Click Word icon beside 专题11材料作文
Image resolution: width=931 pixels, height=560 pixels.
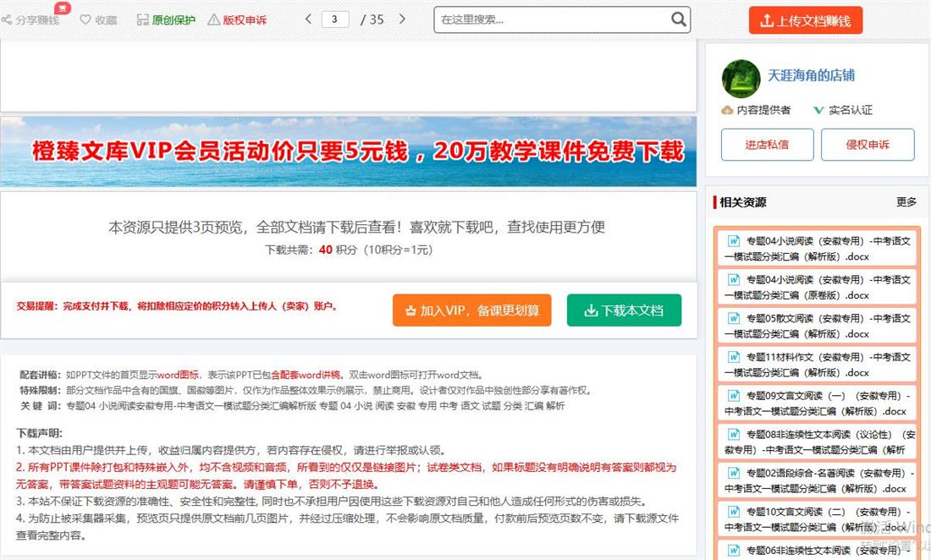point(734,356)
